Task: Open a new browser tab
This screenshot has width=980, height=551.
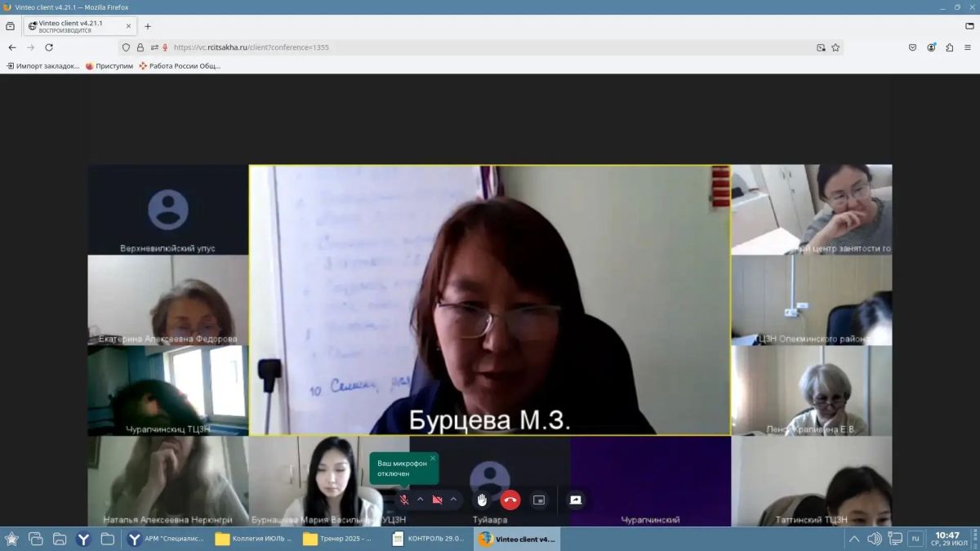Action: [x=148, y=26]
